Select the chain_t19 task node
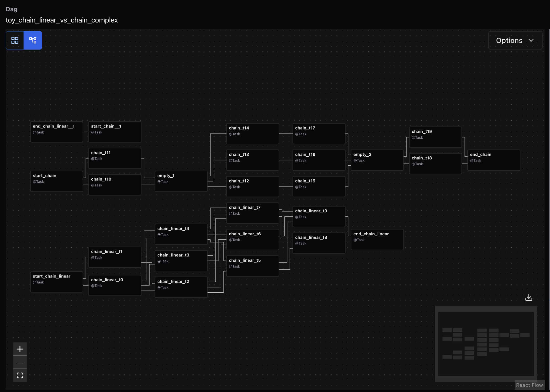This screenshot has width=550, height=392. (435, 137)
